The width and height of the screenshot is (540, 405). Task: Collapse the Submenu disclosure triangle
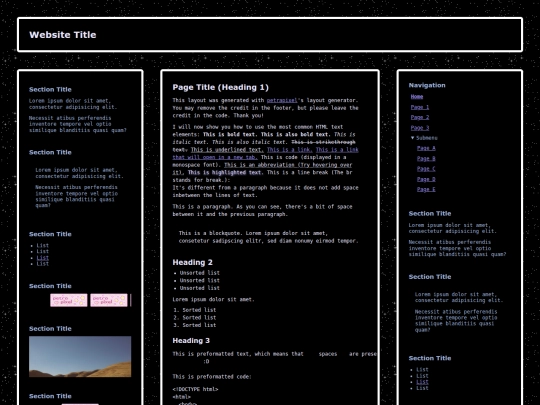point(413,138)
